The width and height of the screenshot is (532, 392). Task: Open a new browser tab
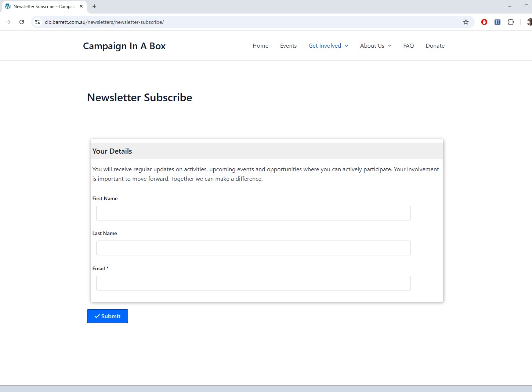point(94,6)
